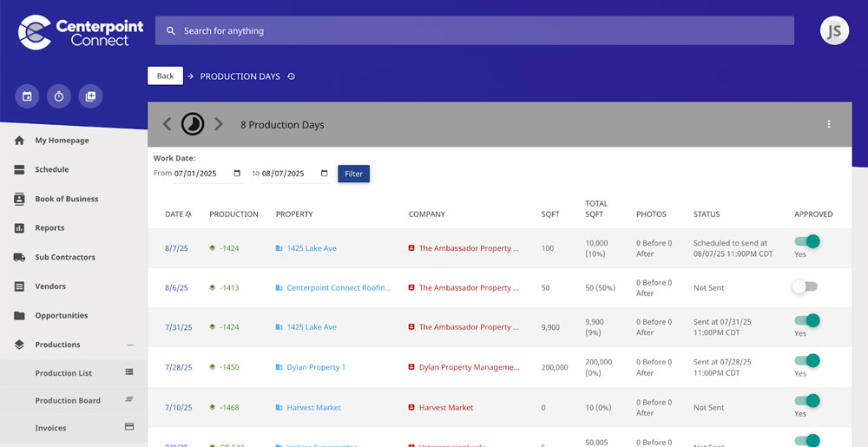Click the PROPERTY column header
This screenshot has width=868, height=447.
[294, 214]
